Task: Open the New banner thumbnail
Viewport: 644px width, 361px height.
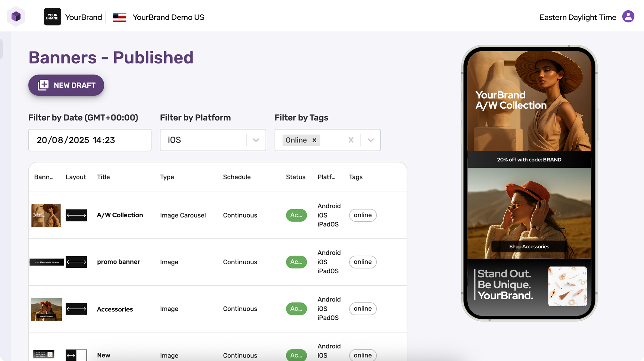Action: 44,354
